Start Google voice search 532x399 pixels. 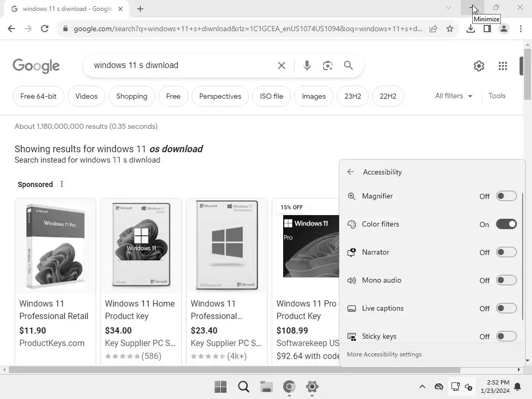tap(307, 65)
